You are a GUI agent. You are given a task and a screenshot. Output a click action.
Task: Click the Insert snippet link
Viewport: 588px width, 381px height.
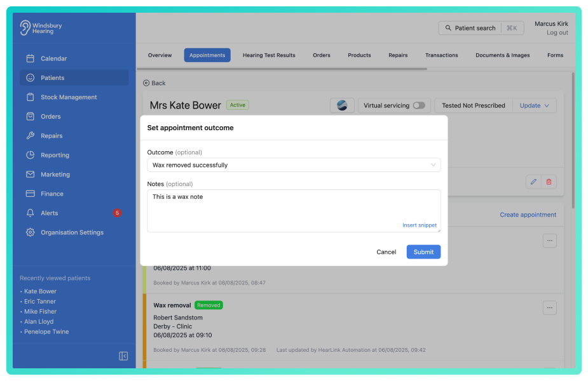point(420,225)
